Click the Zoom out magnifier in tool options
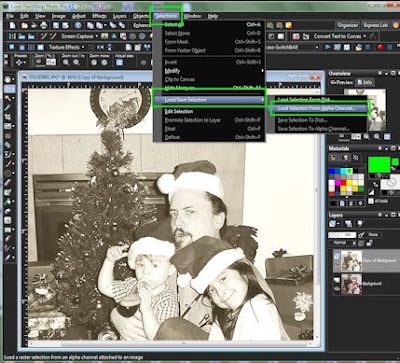This screenshot has width=400, height=363. (x=66, y=62)
